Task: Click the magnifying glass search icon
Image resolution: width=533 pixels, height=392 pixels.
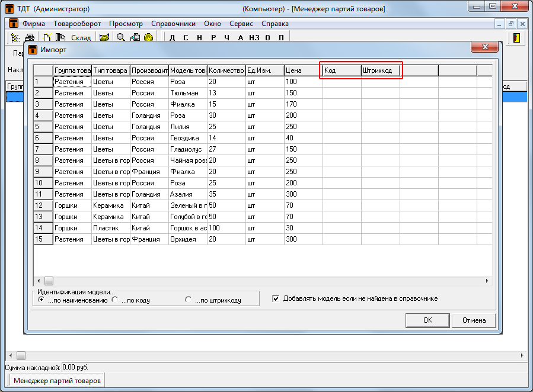Action: [x=121, y=37]
